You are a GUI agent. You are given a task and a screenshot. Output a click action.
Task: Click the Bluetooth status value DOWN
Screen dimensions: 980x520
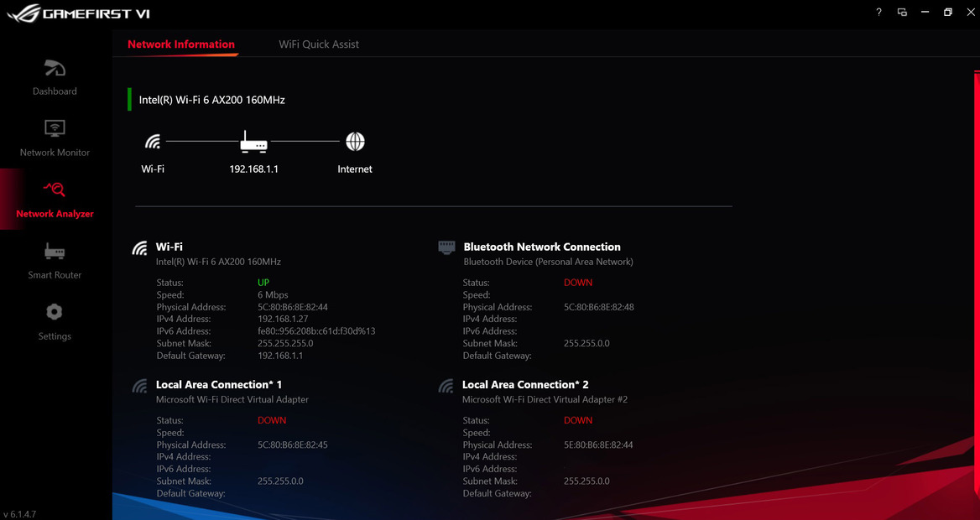pos(578,283)
